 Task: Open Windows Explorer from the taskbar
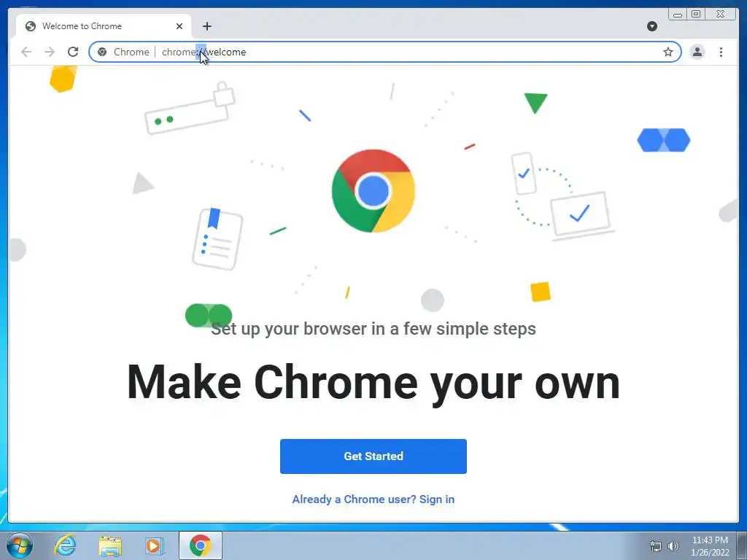coord(110,545)
